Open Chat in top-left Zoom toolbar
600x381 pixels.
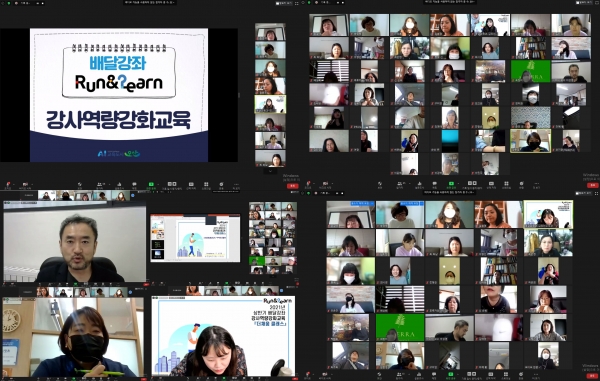(x=134, y=186)
